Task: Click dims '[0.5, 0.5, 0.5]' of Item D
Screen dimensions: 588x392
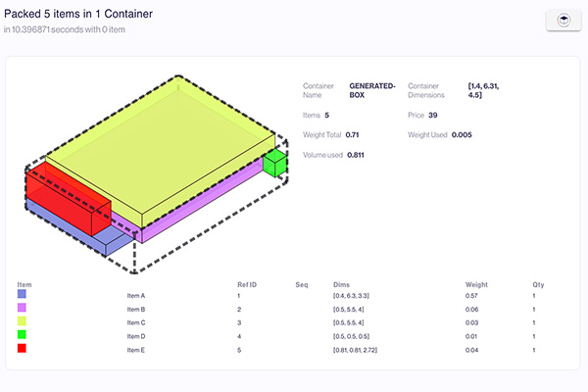Action: point(351,336)
